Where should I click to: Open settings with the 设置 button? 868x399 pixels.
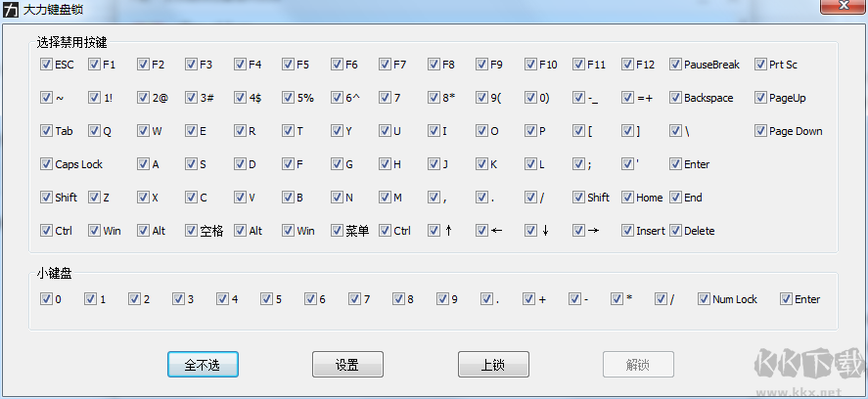(347, 365)
